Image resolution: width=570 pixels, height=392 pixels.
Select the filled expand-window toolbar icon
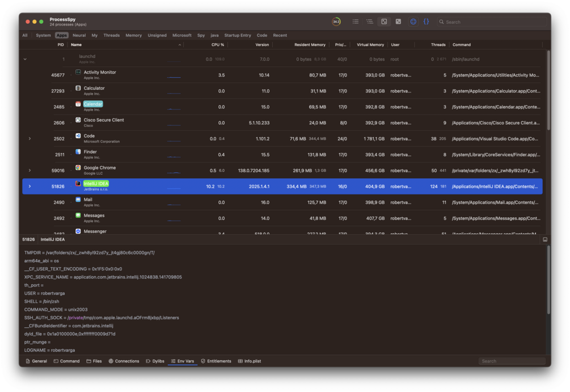pos(398,22)
